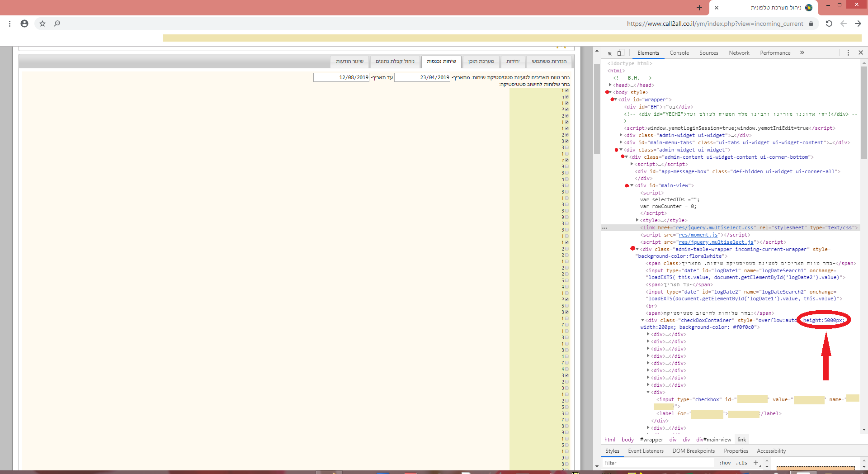Reload the current page
The image size is (868, 474).
pos(829,24)
